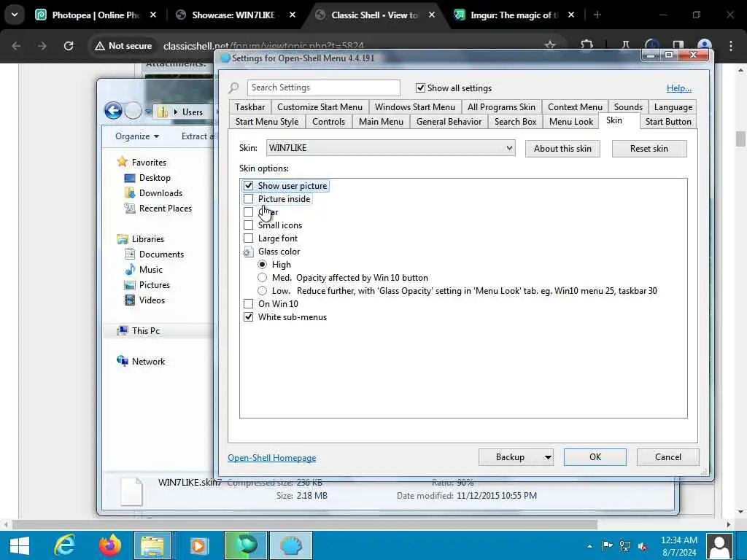
Task: Click the Not secure site info chip
Action: (123, 46)
